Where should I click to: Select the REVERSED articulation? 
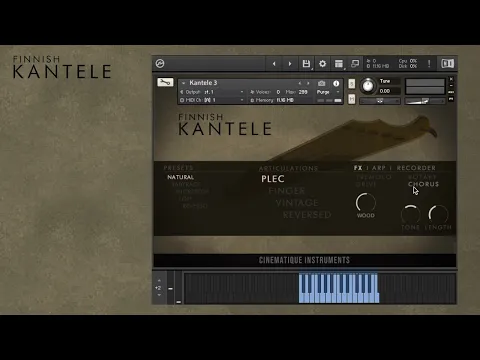coord(307,215)
